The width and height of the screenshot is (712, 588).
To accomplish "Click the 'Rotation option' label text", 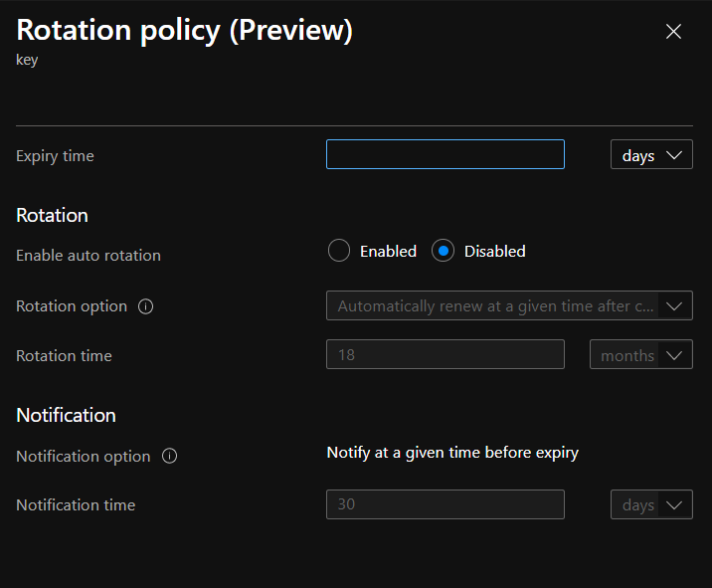I will click(x=72, y=306).
